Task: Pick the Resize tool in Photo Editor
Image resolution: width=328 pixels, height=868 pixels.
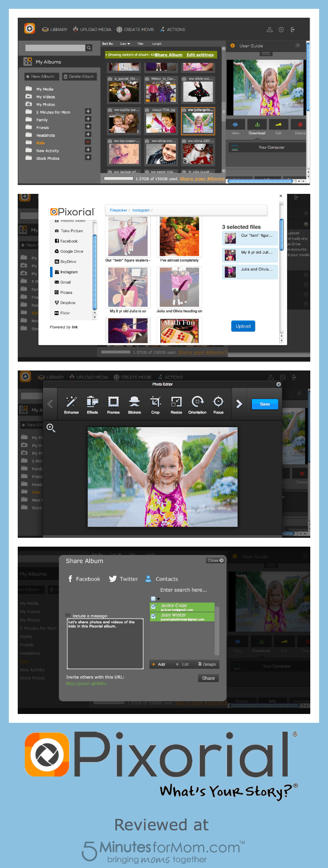Action: (176, 405)
